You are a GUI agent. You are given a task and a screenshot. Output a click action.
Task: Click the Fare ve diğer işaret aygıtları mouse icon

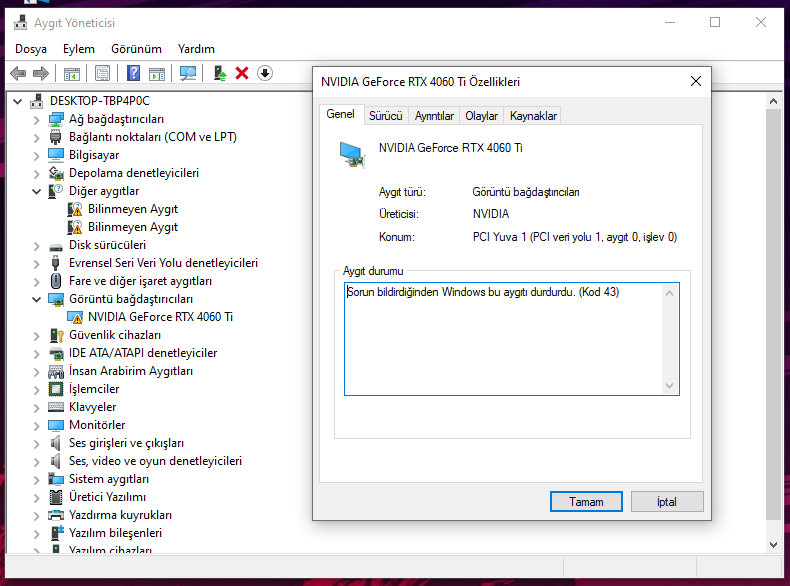[x=56, y=281]
